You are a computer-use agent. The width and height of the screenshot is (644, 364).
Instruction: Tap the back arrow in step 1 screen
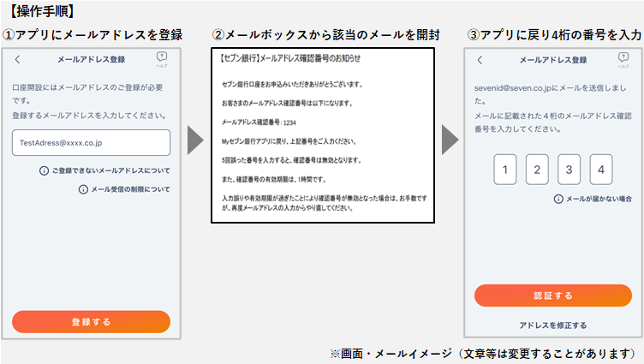tap(19, 61)
